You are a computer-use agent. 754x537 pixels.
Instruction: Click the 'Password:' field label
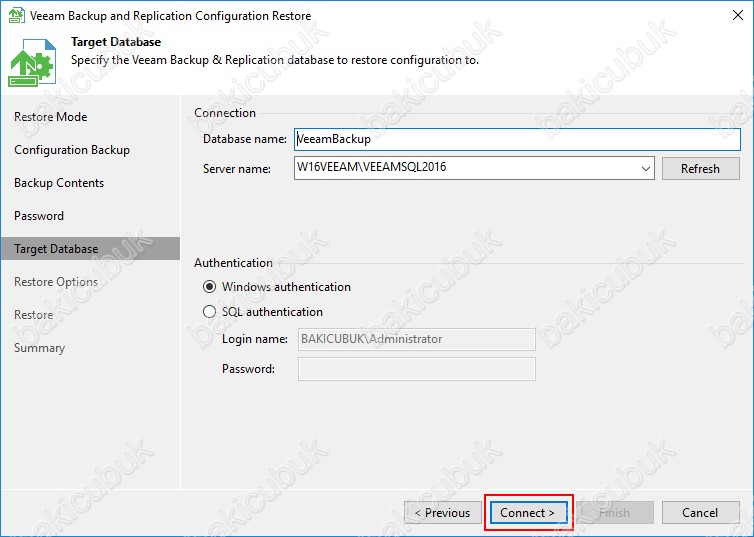(x=248, y=369)
